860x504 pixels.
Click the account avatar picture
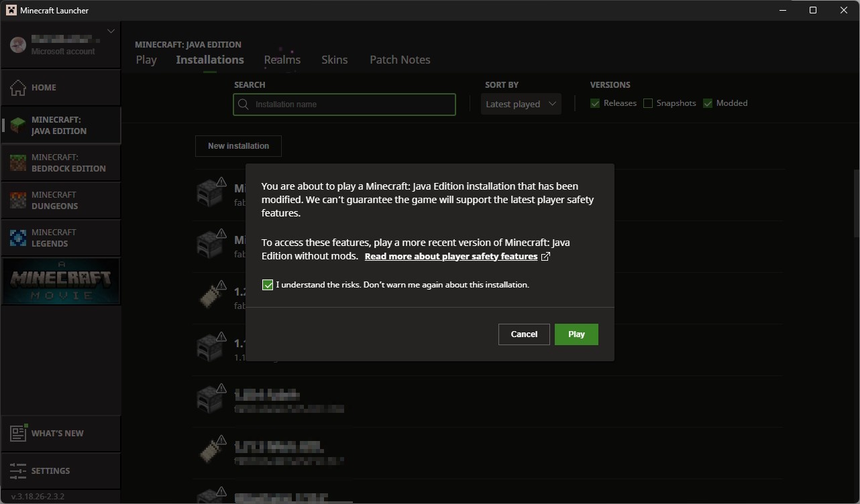click(18, 45)
